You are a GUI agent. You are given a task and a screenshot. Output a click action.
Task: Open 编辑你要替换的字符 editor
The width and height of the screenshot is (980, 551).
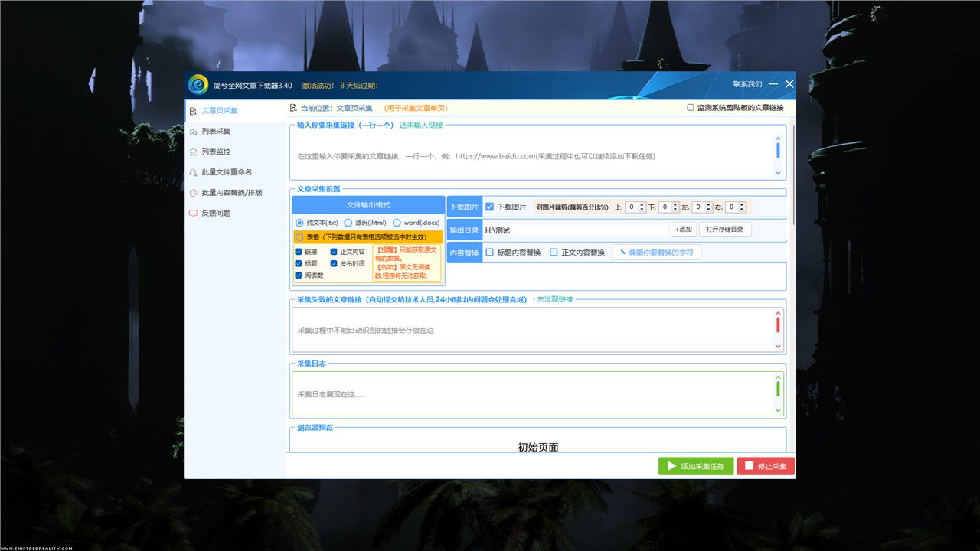[x=656, y=253]
